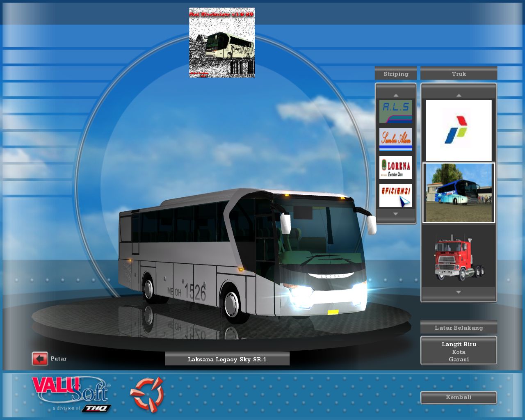The height and width of the screenshot is (420, 525).
Task: Click the ValuSoft logo
Action: tap(71, 394)
